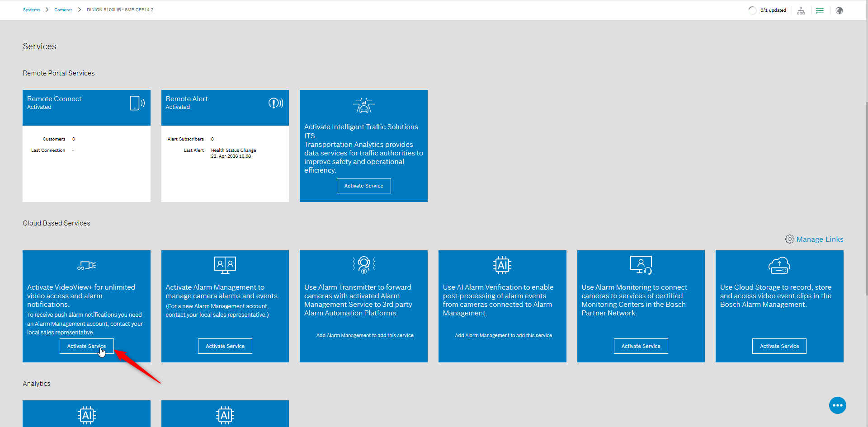
Task: Click the Manage Links gear icon
Action: point(789,239)
